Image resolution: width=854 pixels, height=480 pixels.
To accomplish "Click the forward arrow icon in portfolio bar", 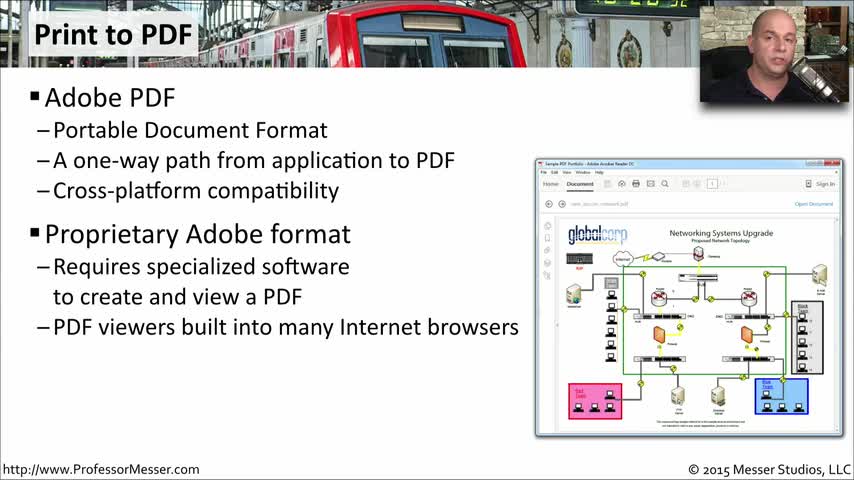I will point(562,204).
